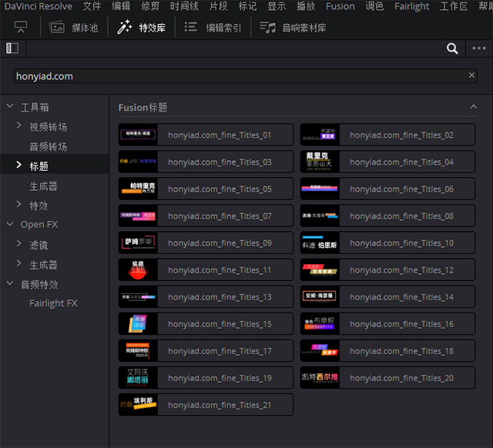Select the 生成器 item under 工具箱
Viewport: 493px width, 448px height.
pos(43,186)
